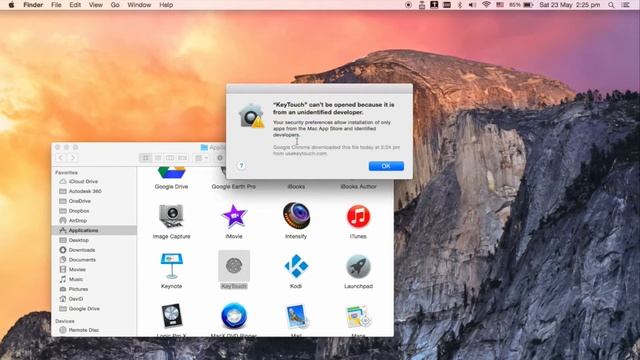
Task: Open the Wi-Fi status menu
Action: 486,5
